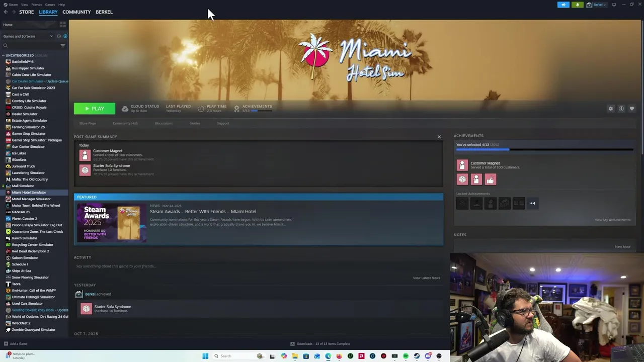Launch the game with the green Play button
Viewport: 644px width, 362px height.
click(x=94, y=109)
